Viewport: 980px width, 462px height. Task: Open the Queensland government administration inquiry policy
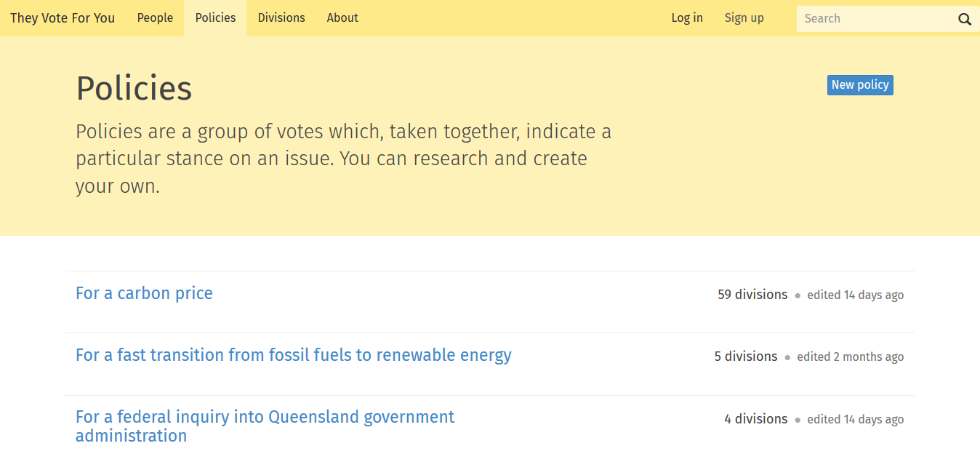(265, 426)
